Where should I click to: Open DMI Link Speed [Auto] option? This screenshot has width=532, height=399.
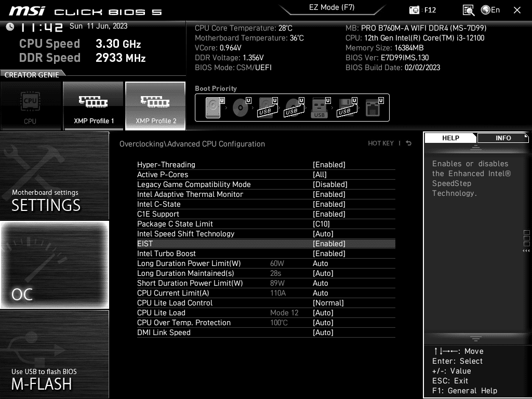[323, 332]
